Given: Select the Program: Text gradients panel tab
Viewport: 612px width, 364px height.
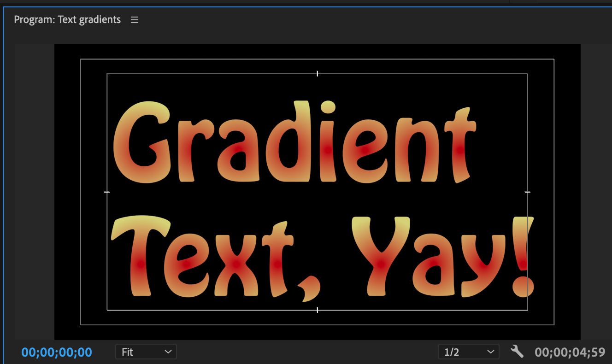Looking at the screenshot, I should [x=67, y=20].
